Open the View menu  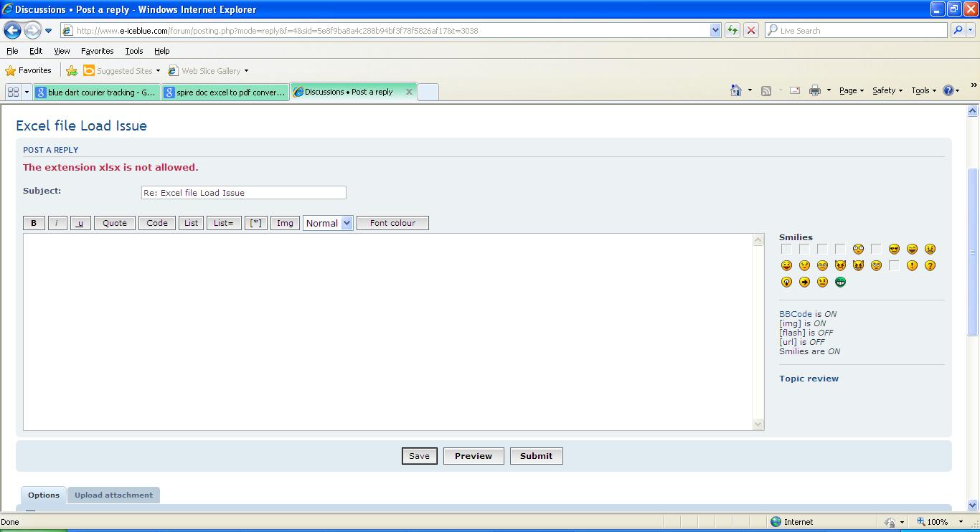tap(62, 51)
